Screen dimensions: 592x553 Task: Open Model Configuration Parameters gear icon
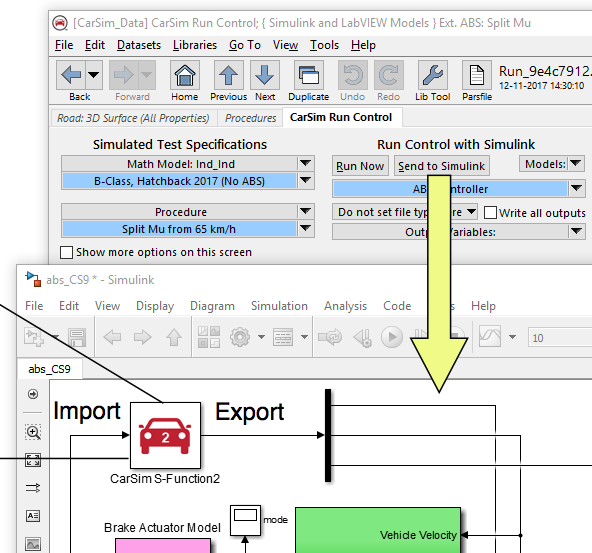point(240,337)
